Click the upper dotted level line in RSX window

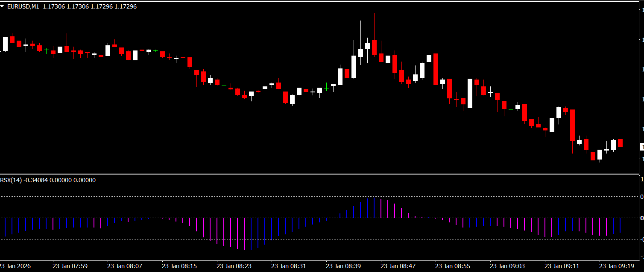tap(299, 197)
